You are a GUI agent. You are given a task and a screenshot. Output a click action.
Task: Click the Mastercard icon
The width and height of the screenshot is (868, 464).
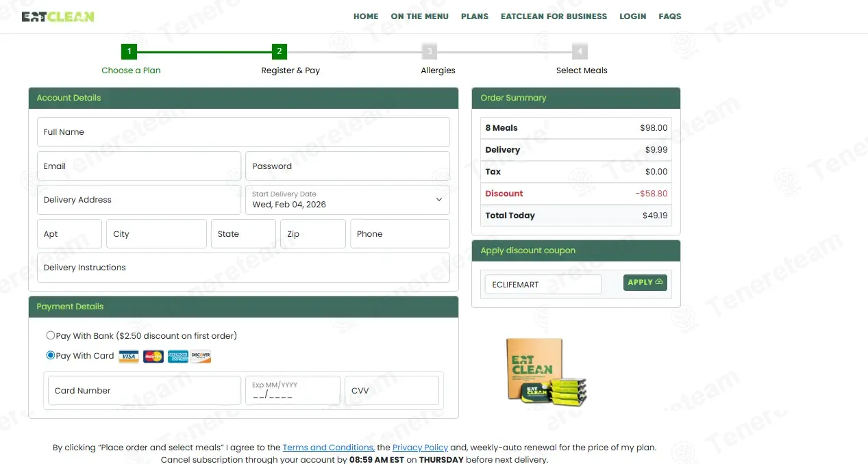(153, 357)
